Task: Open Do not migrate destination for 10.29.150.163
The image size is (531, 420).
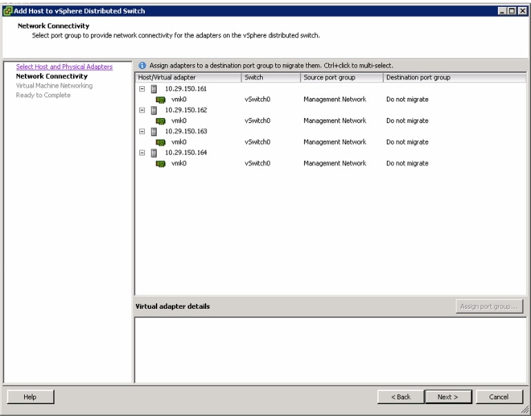Action: (408, 142)
